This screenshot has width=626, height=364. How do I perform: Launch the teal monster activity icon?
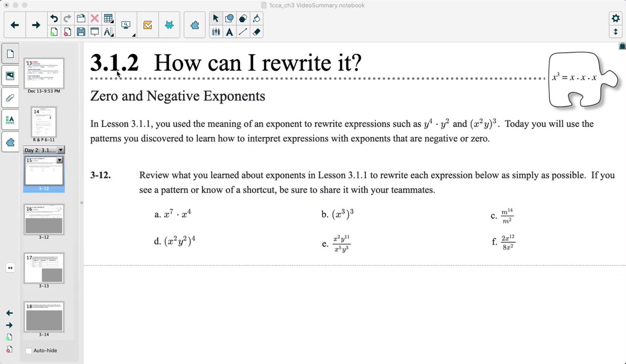169,25
